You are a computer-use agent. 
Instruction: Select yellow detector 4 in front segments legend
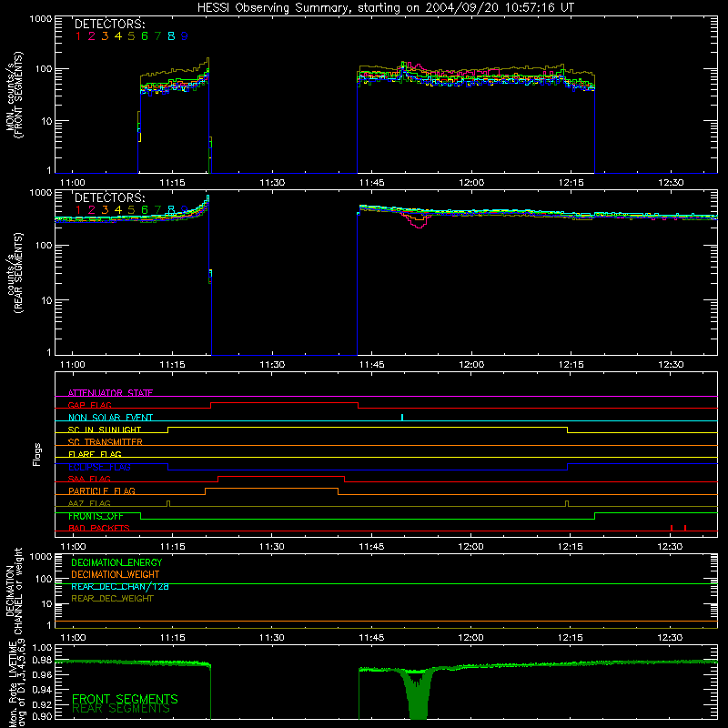(118, 36)
